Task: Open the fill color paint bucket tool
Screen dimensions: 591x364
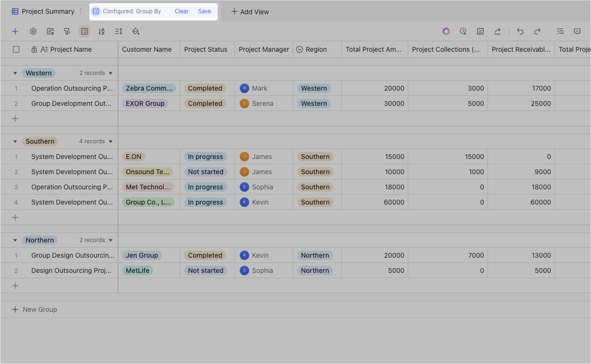Action: (136, 31)
